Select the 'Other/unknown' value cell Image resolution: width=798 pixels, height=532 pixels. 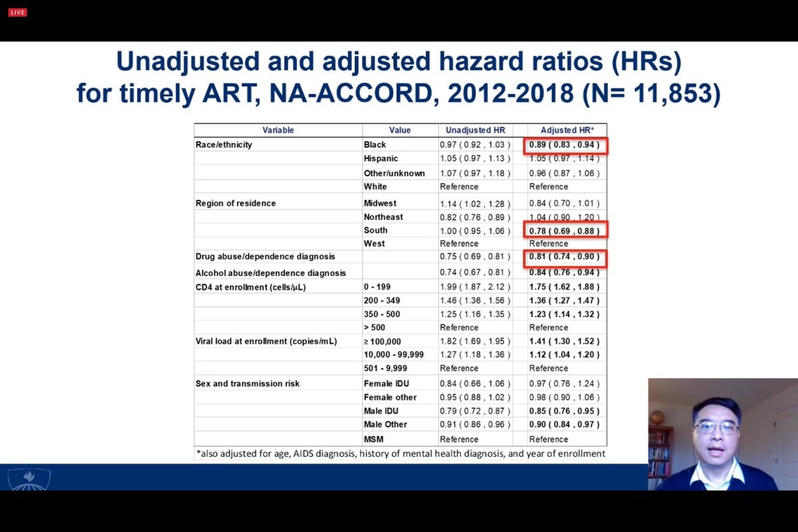point(394,173)
